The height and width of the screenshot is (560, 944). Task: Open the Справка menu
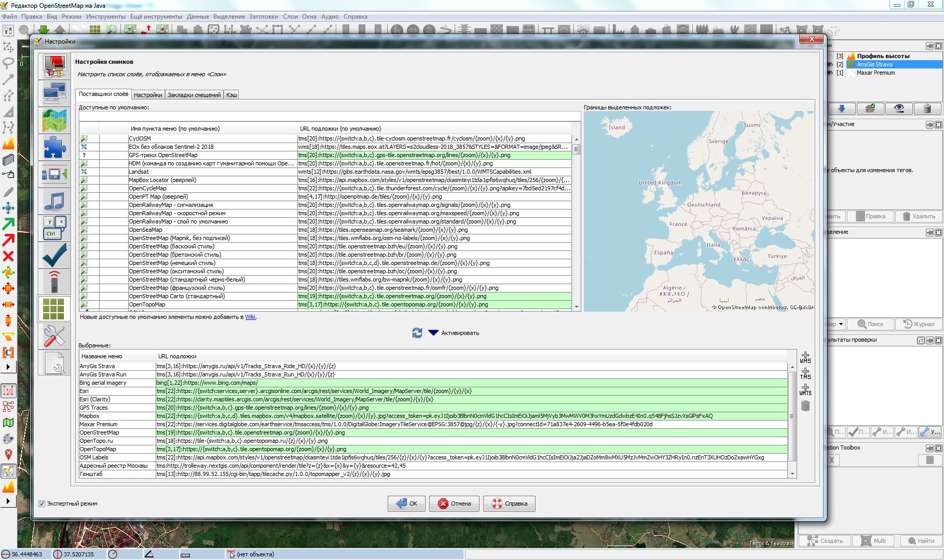[x=355, y=17]
